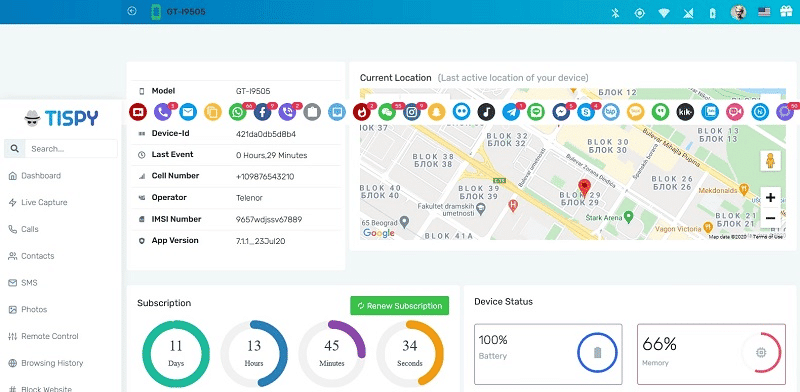Click the 45 Minutes subscription ring
Image resolution: width=800 pixels, height=392 pixels.
pos(332,354)
